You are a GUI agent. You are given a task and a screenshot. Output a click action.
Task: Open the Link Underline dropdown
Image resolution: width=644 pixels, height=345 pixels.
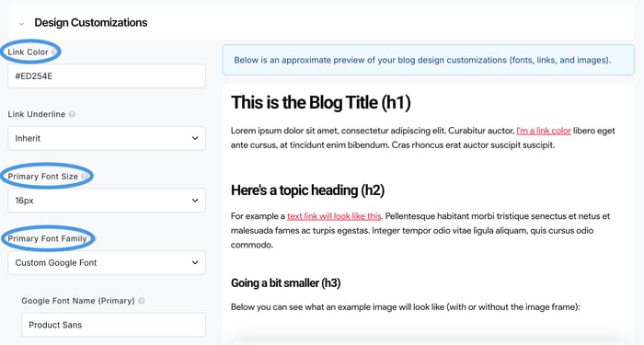107,138
